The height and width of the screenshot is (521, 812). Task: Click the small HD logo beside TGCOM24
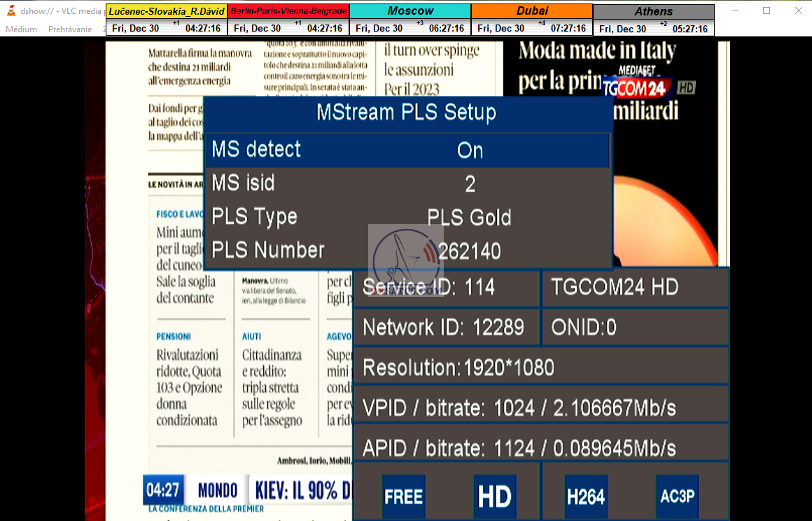click(x=686, y=88)
